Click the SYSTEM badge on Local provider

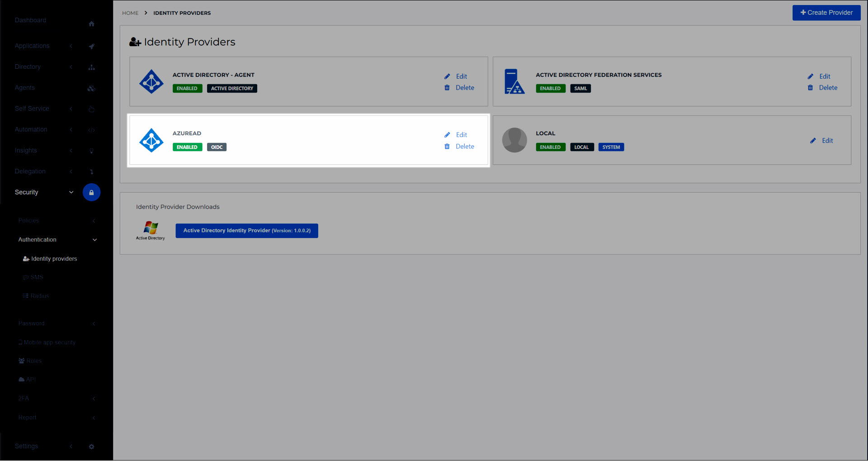pyautogui.click(x=611, y=147)
